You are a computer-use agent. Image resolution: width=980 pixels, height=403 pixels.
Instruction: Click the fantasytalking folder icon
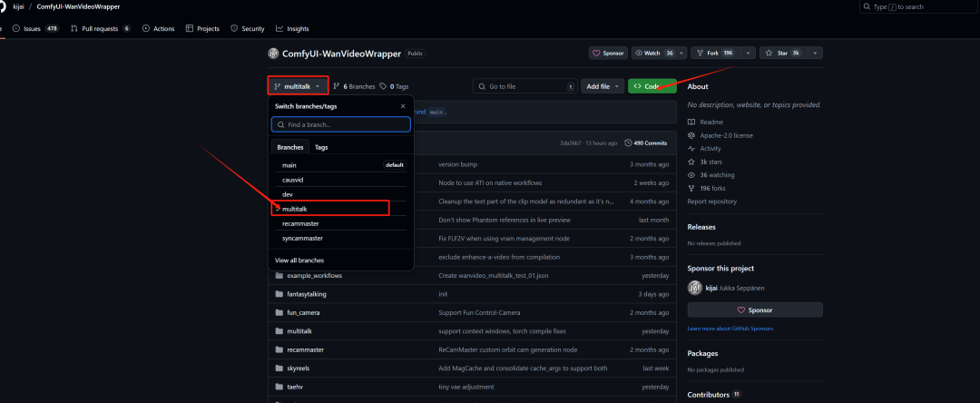[x=279, y=294]
